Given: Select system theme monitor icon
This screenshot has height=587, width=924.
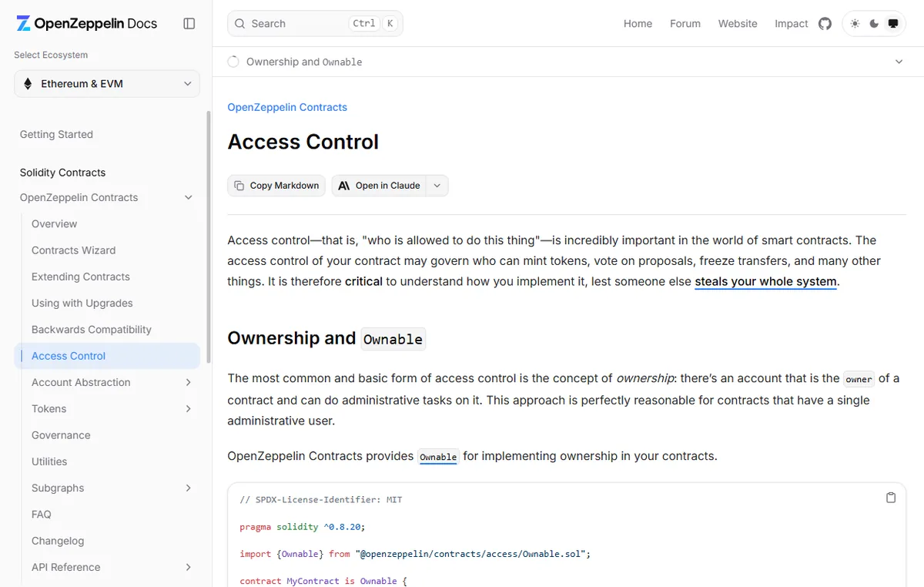Looking at the screenshot, I should (893, 24).
